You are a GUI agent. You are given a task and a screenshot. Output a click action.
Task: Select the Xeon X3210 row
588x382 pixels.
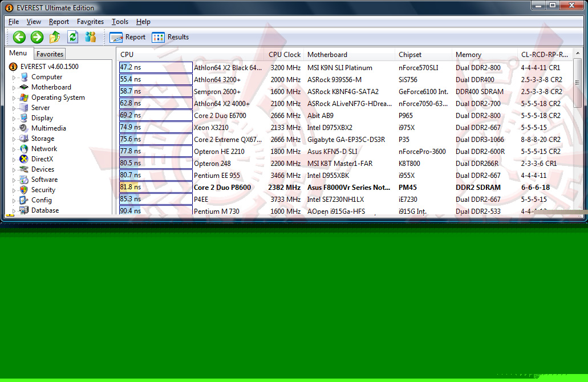[346, 128]
